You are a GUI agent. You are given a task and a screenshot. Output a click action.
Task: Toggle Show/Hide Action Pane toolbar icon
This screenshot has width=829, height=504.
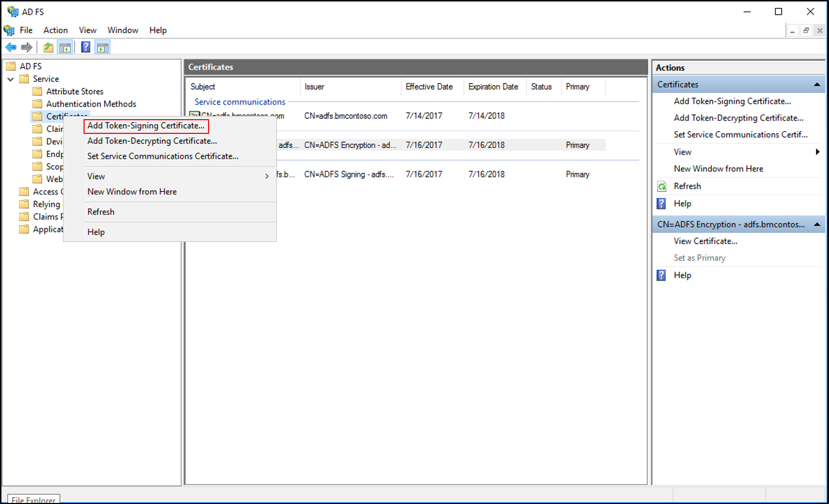(x=103, y=47)
